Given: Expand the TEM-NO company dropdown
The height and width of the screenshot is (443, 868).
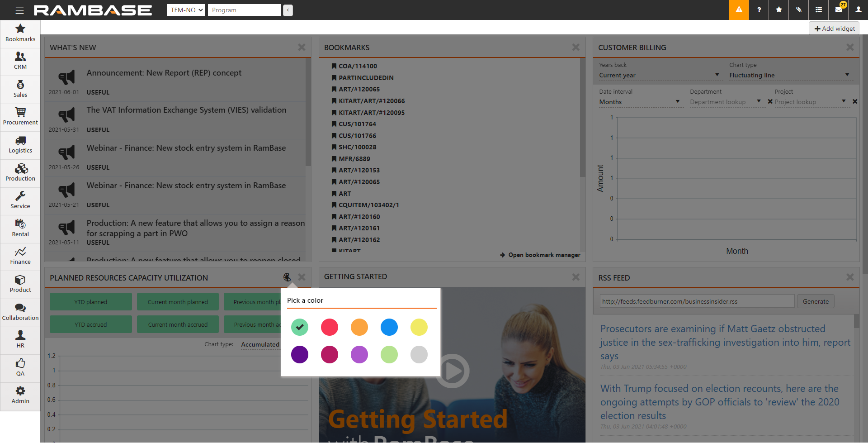Looking at the screenshot, I should [186, 10].
